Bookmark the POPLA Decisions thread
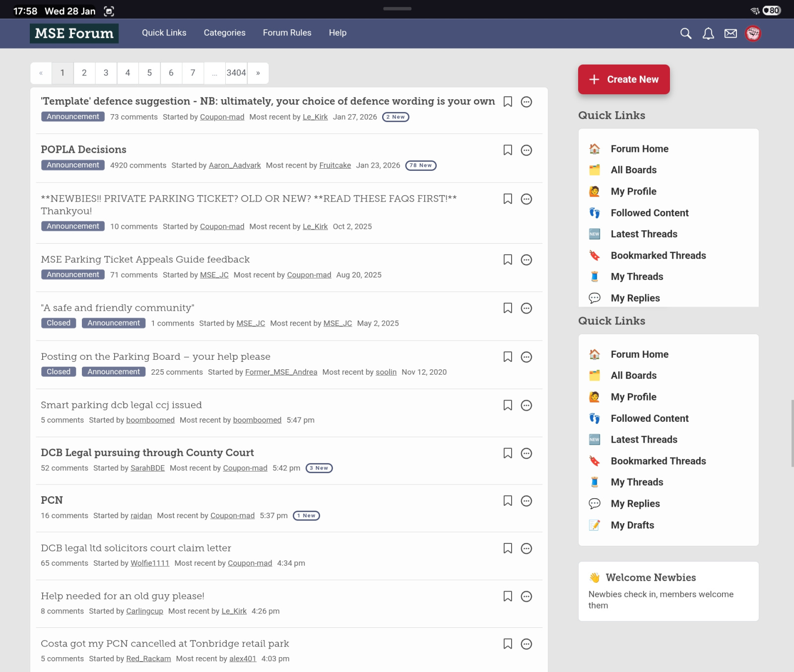This screenshot has width=794, height=672. pyautogui.click(x=508, y=150)
